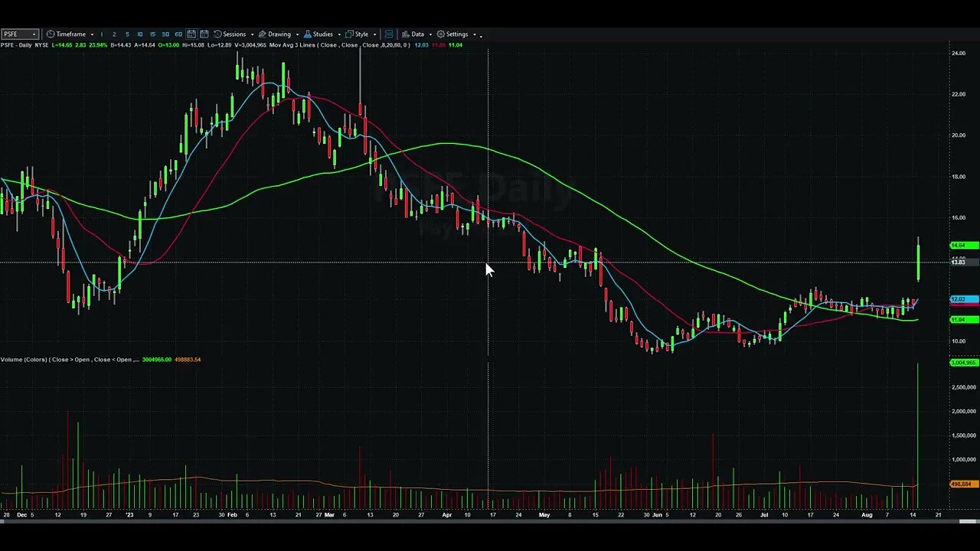Click the 3,004,965 volume axis tag
The width and height of the screenshot is (980, 551).
click(964, 363)
